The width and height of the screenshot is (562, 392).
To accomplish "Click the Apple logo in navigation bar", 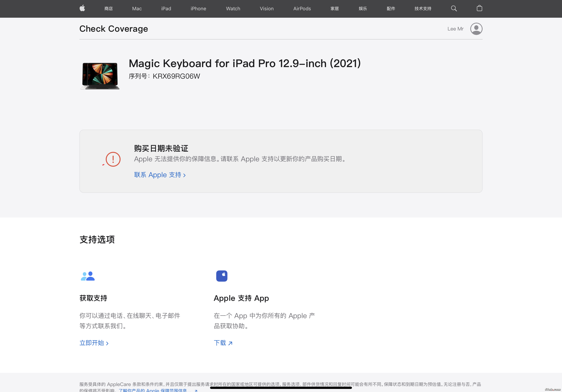I will point(82,8).
